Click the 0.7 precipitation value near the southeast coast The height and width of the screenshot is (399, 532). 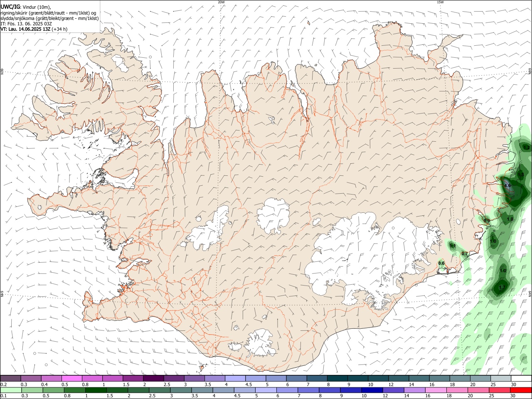tap(465, 254)
